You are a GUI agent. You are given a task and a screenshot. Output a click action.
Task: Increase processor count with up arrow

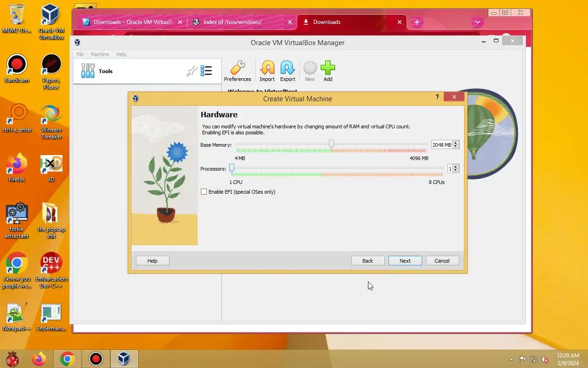coord(456,167)
